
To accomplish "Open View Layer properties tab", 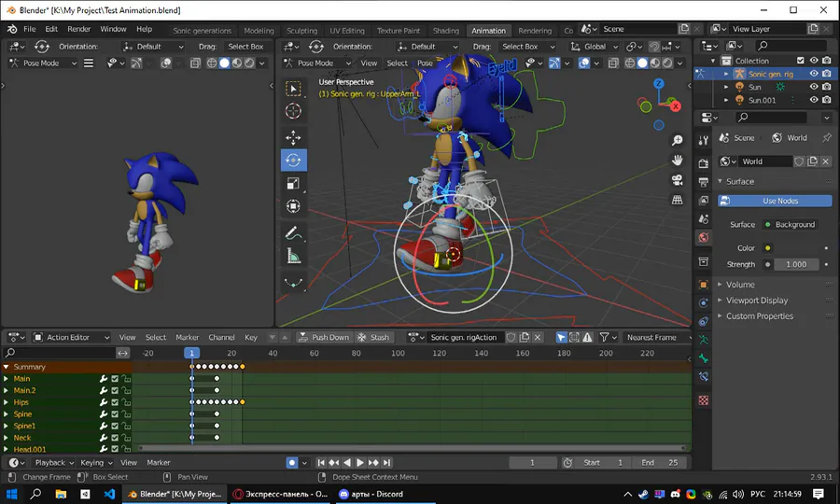I will (704, 201).
